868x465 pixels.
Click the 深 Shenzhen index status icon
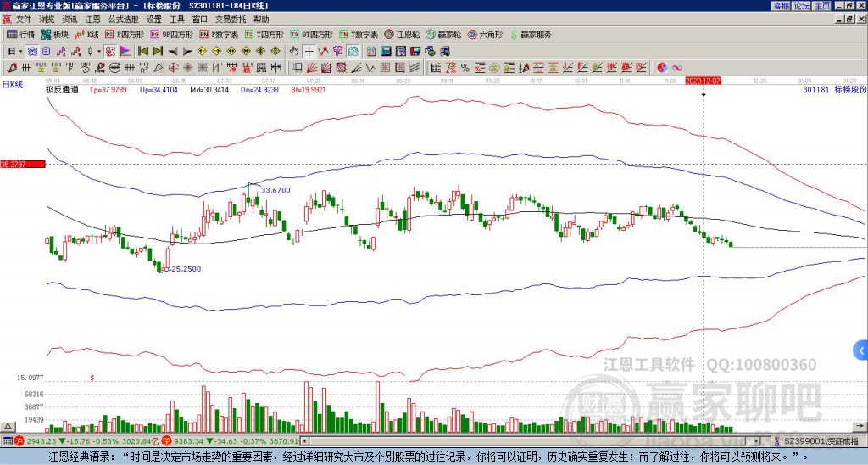point(169,441)
